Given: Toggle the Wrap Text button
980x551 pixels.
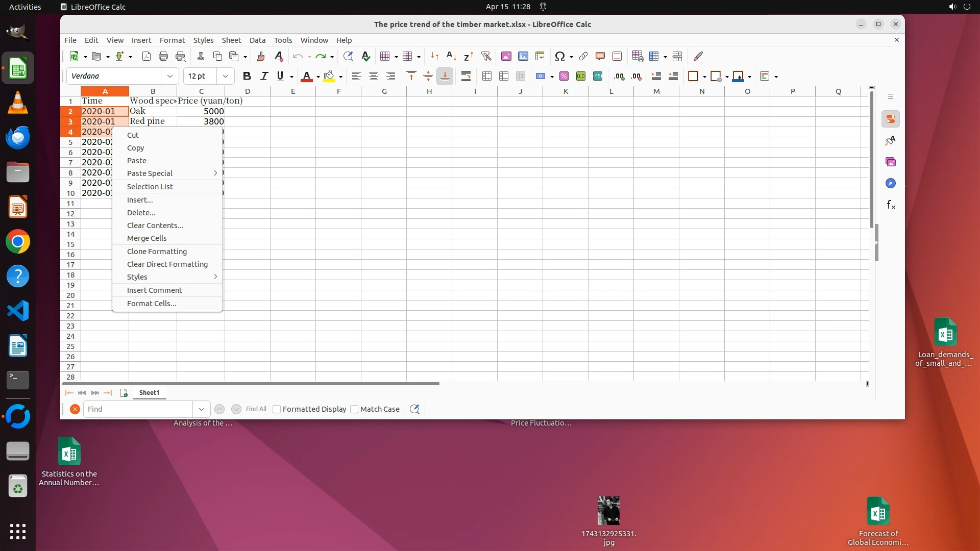Looking at the screenshot, I should (465, 77).
